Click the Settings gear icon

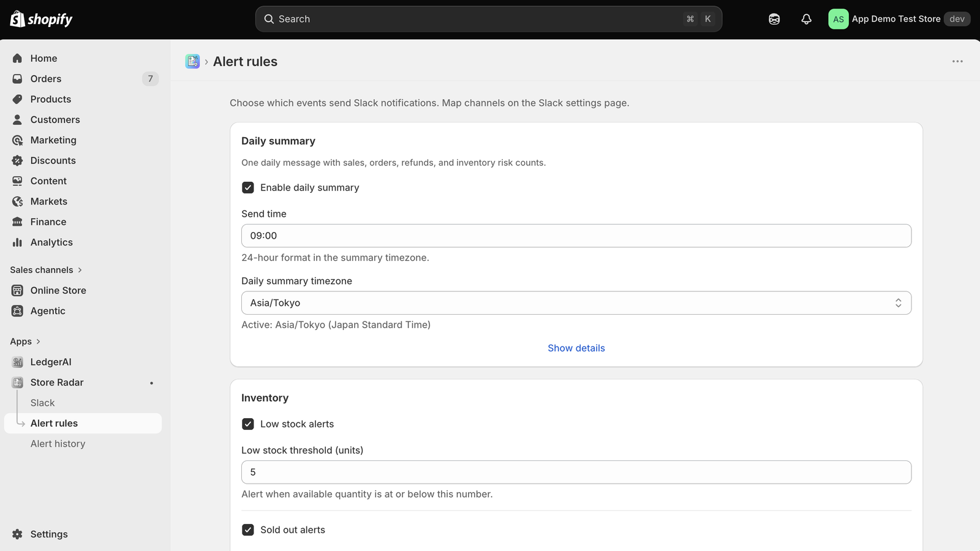click(x=17, y=534)
